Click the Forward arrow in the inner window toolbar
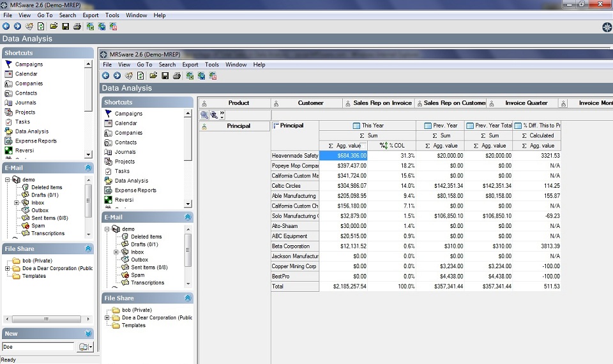This screenshot has width=613, height=364. point(117,75)
